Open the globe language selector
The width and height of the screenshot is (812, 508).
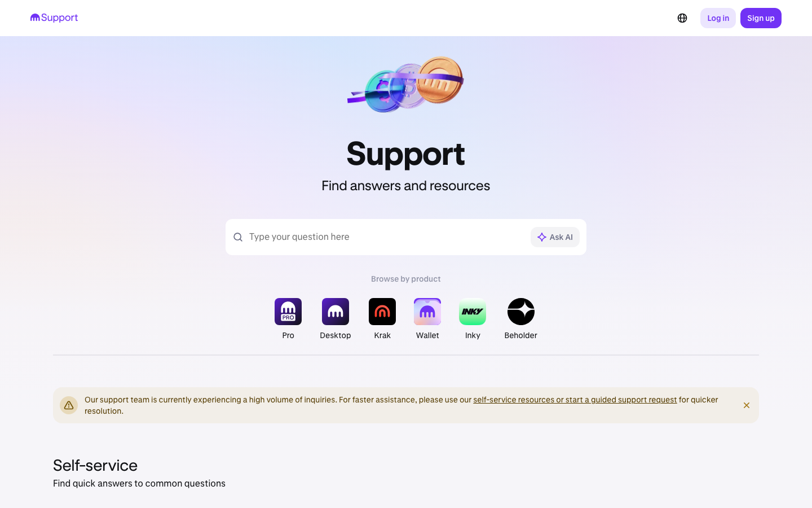(682, 18)
